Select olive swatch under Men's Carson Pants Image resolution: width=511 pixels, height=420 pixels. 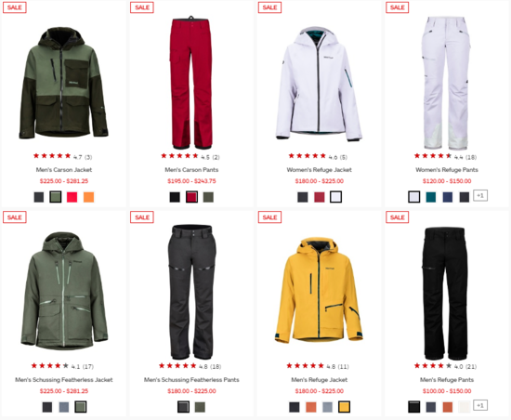pos(208,197)
